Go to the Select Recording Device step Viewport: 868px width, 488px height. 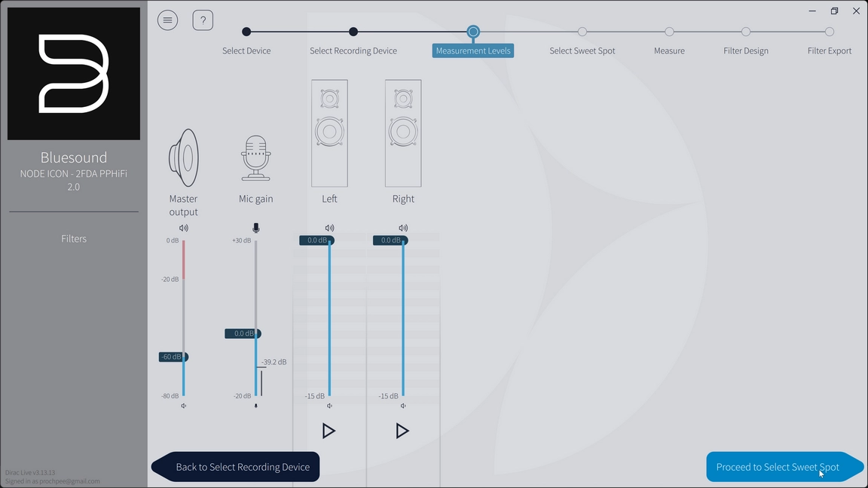click(x=353, y=32)
